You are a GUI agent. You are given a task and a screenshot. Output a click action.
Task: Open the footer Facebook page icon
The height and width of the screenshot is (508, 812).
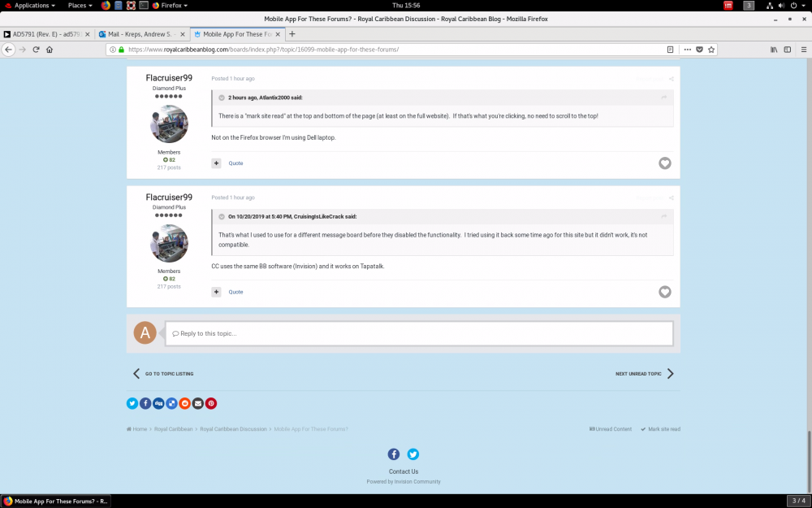coord(394,454)
